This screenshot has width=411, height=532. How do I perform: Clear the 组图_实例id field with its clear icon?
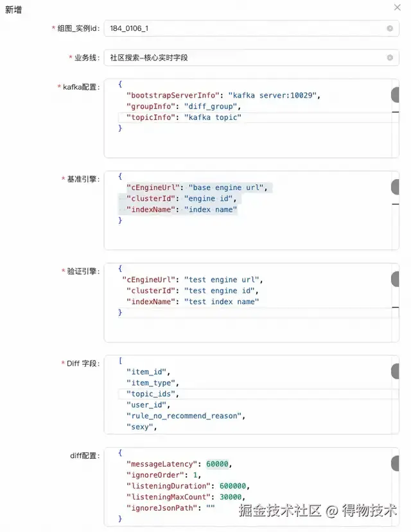(390, 28)
